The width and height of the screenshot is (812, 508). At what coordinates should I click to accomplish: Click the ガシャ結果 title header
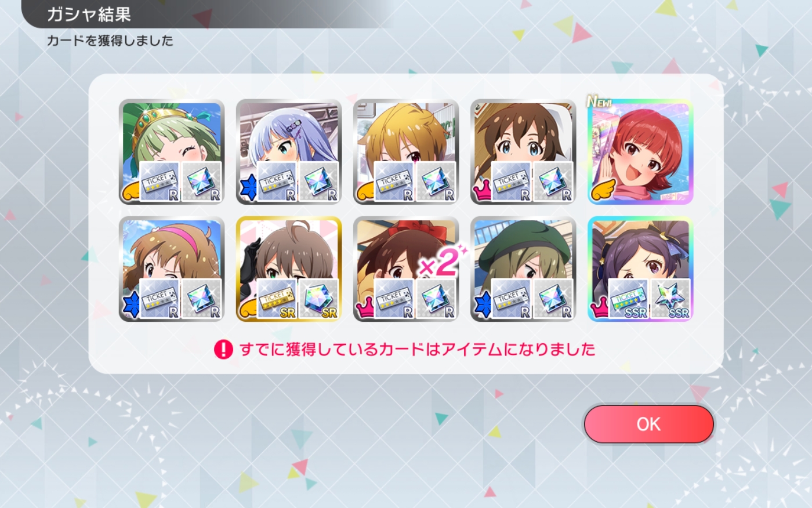coord(89,14)
